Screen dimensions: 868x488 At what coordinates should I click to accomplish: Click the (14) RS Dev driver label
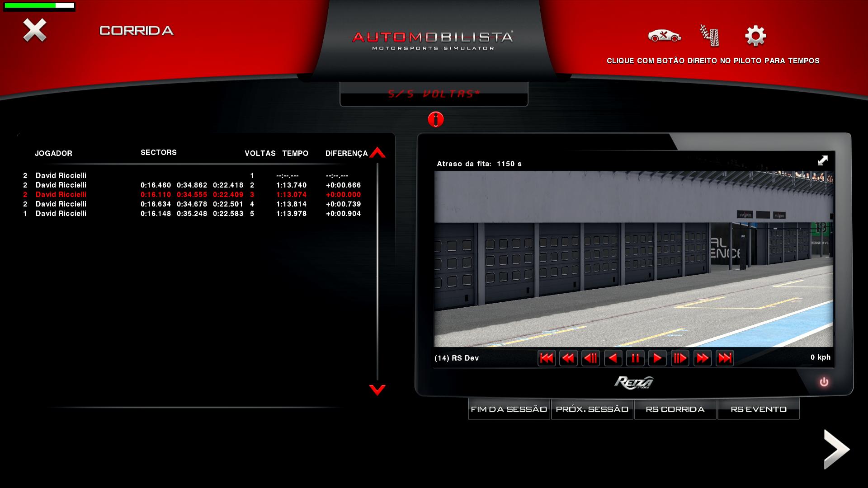(457, 358)
